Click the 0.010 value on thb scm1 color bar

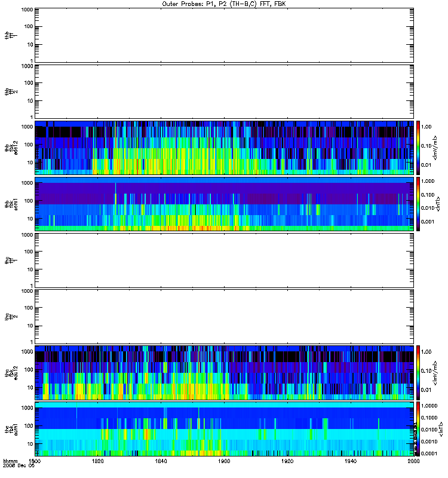tap(428, 208)
